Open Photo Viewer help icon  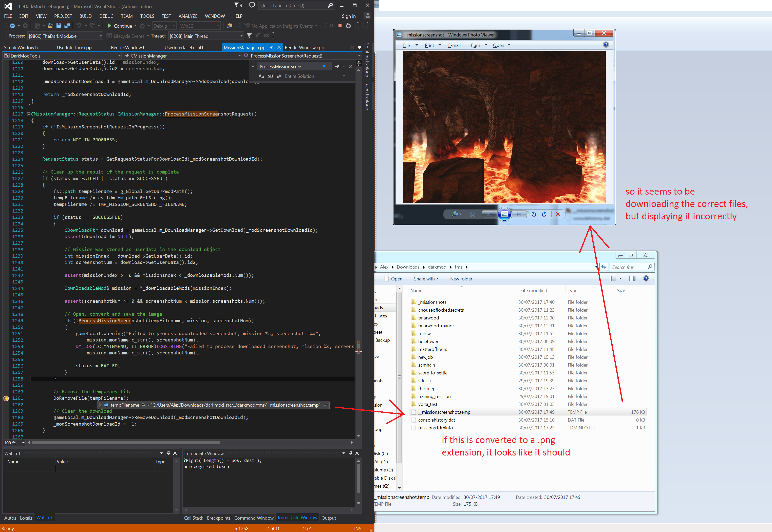point(606,45)
